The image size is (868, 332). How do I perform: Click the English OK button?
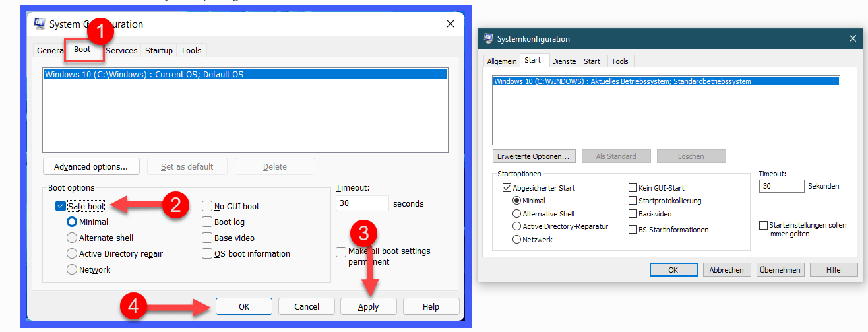tap(244, 306)
